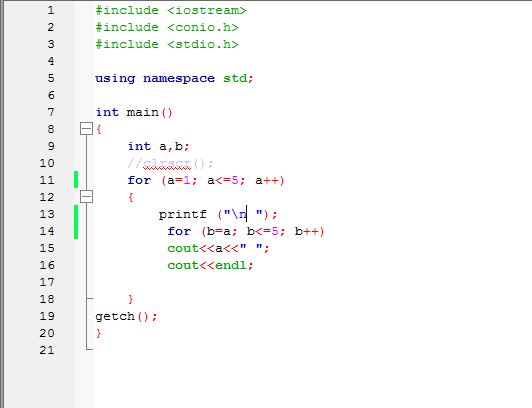Click on 'int main()' declaration
The height and width of the screenshot is (408, 532).
[134, 112]
